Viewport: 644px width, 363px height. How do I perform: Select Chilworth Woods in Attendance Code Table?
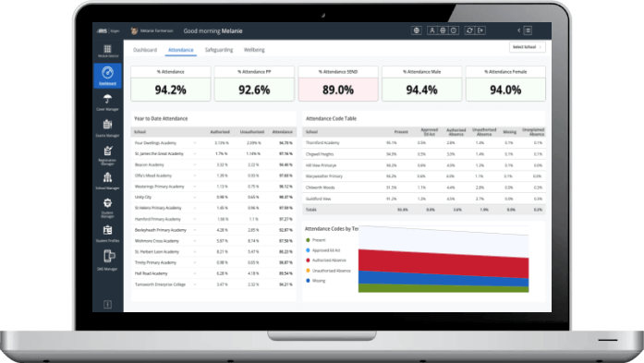321,188
